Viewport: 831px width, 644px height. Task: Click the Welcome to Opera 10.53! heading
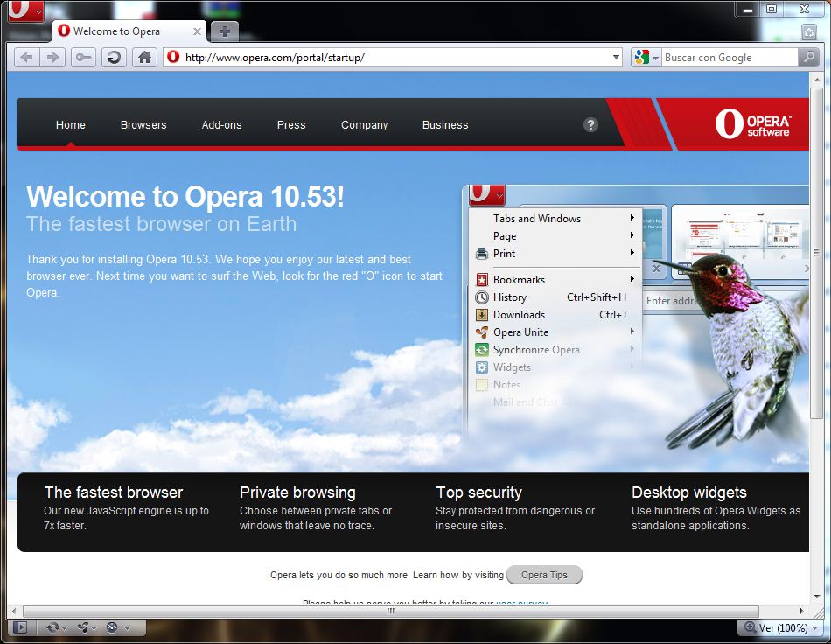click(185, 197)
